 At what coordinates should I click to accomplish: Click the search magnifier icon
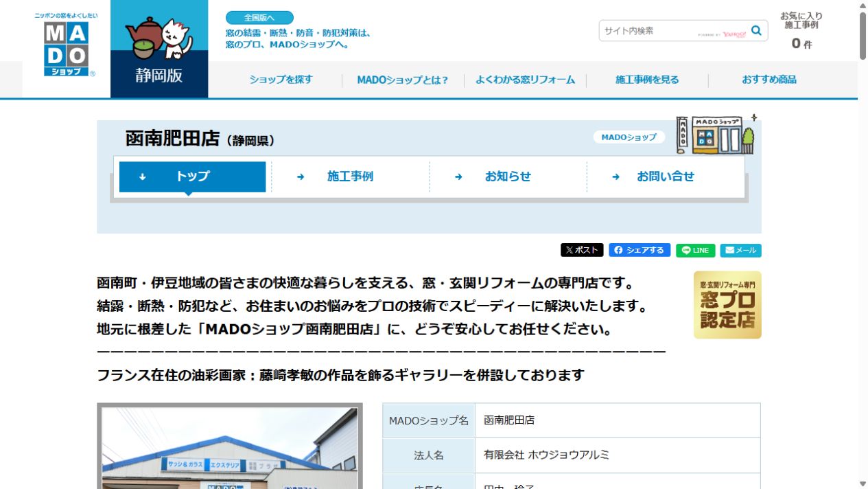point(756,30)
